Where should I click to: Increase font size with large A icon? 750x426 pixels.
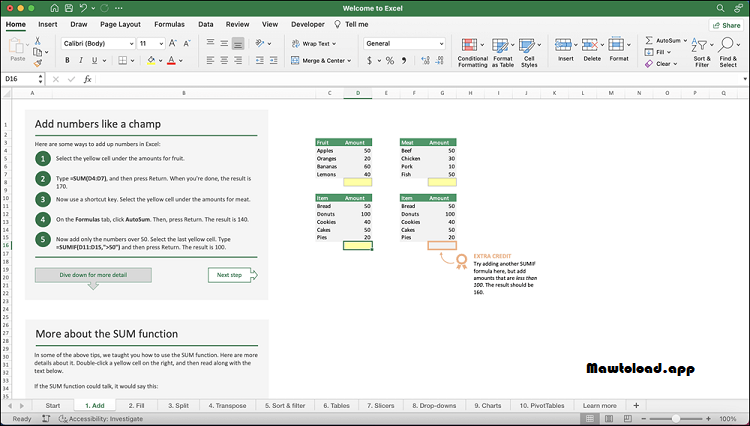(173, 43)
